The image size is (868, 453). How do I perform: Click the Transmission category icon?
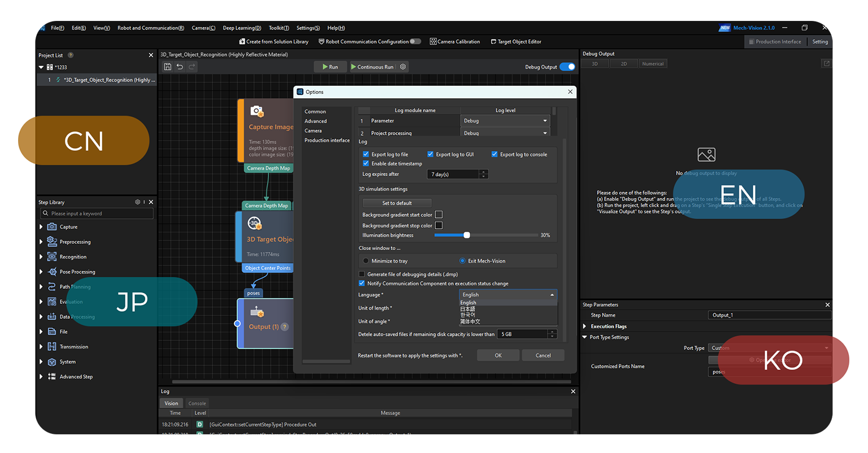click(52, 347)
